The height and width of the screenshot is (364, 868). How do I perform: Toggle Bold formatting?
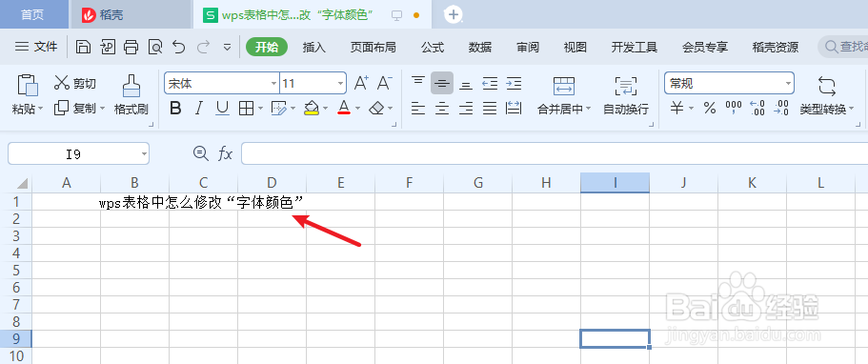click(175, 108)
